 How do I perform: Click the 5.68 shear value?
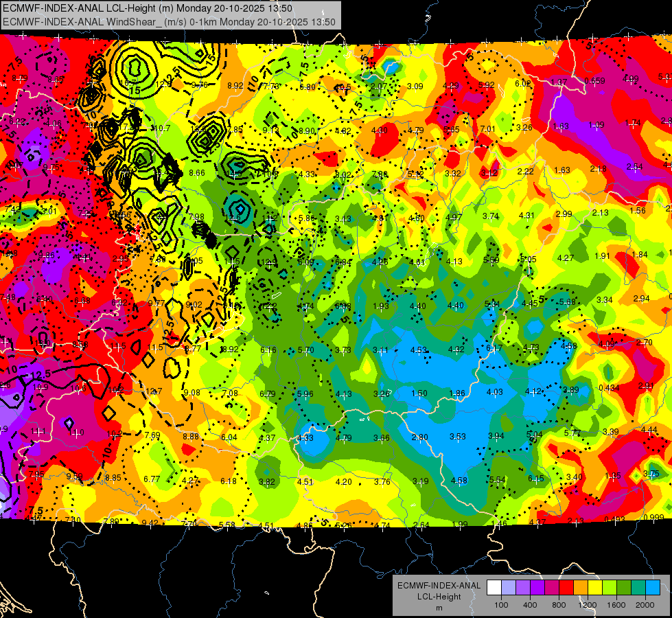point(568,302)
